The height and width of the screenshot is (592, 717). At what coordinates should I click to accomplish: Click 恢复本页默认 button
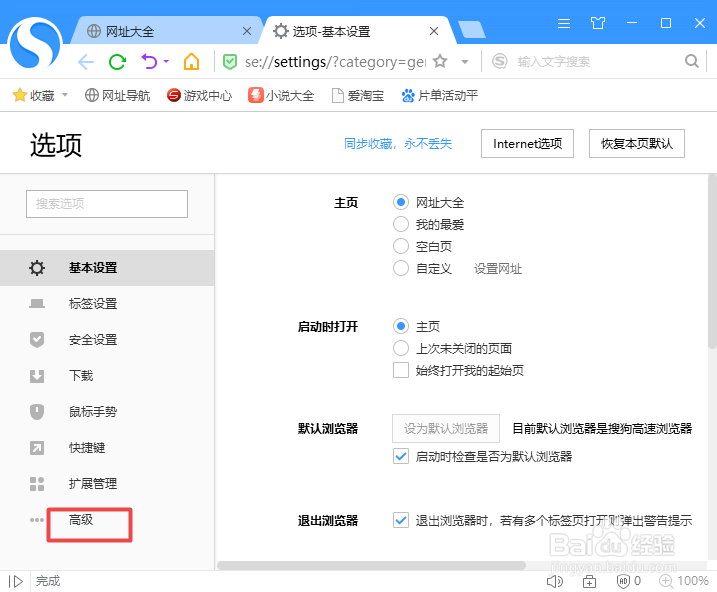point(637,144)
